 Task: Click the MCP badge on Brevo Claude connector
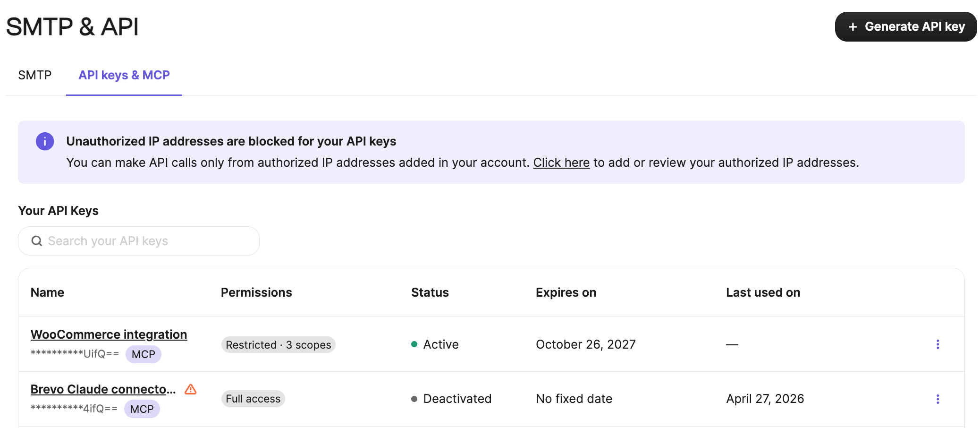[x=142, y=409]
